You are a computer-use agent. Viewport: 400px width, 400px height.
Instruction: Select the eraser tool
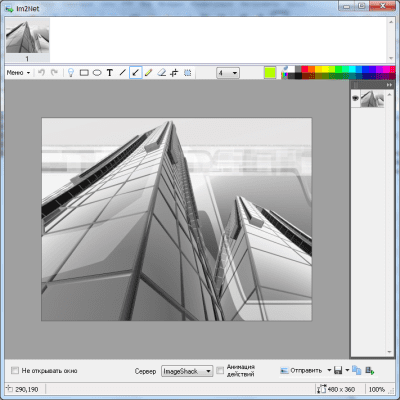point(162,73)
